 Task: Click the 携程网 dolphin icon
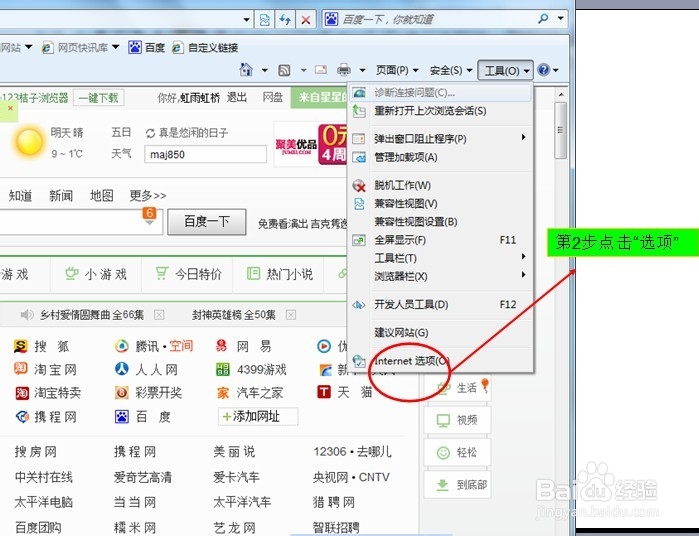point(22,416)
